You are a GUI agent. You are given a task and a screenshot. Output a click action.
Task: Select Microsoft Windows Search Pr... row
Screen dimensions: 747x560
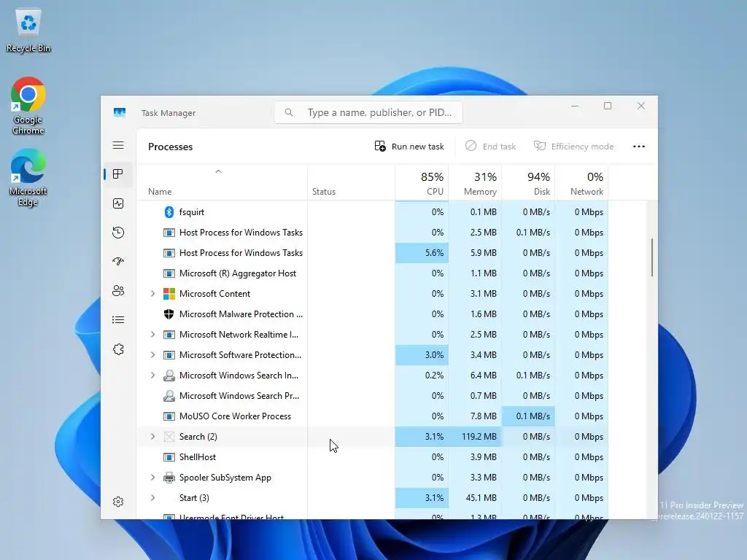[372, 396]
